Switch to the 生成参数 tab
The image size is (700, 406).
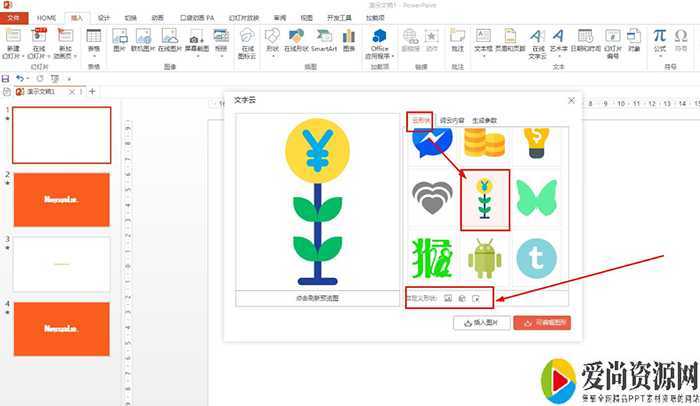point(484,121)
